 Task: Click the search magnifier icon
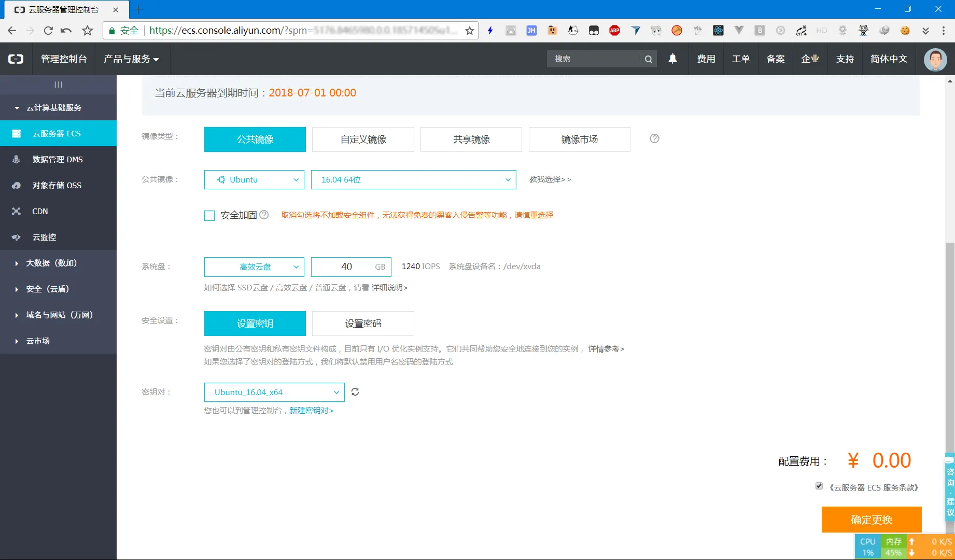pos(648,59)
